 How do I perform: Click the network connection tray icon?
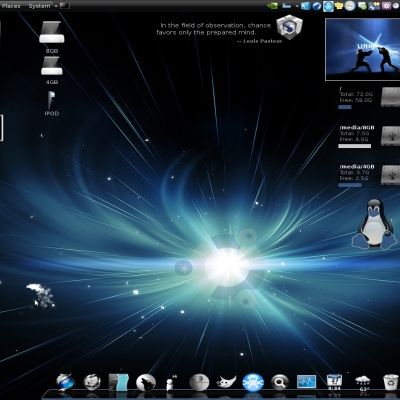pos(374,6)
